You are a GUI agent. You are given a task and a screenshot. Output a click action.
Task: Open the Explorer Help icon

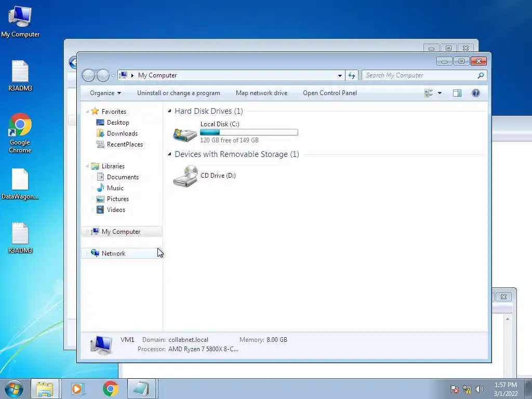[x=476, y=93]
